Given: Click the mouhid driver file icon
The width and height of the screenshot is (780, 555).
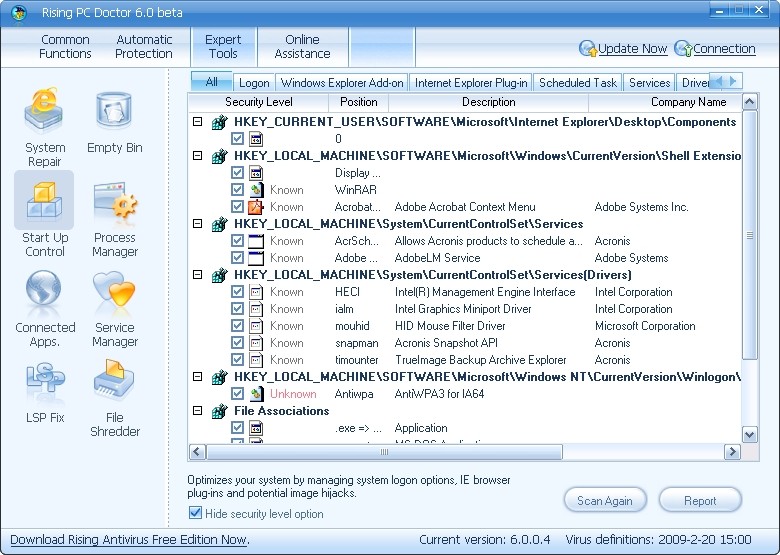Looking at the screenshot, I should point(256,326).
